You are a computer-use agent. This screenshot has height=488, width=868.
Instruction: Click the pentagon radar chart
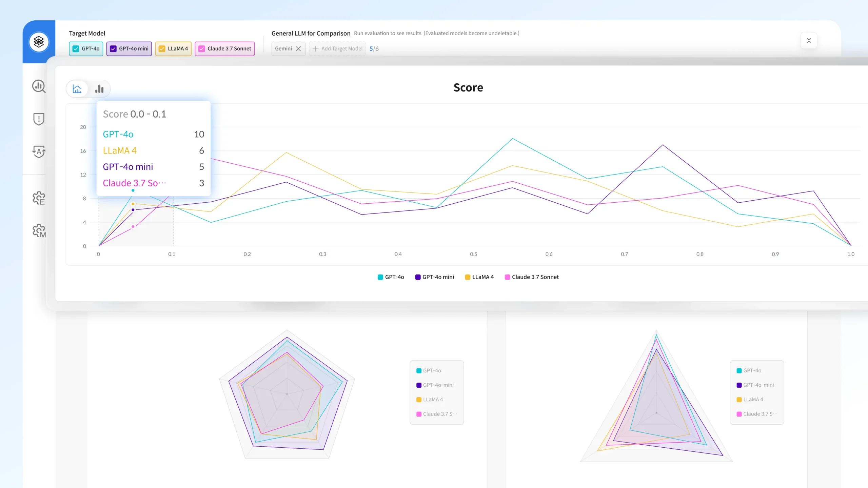(287, 394)
